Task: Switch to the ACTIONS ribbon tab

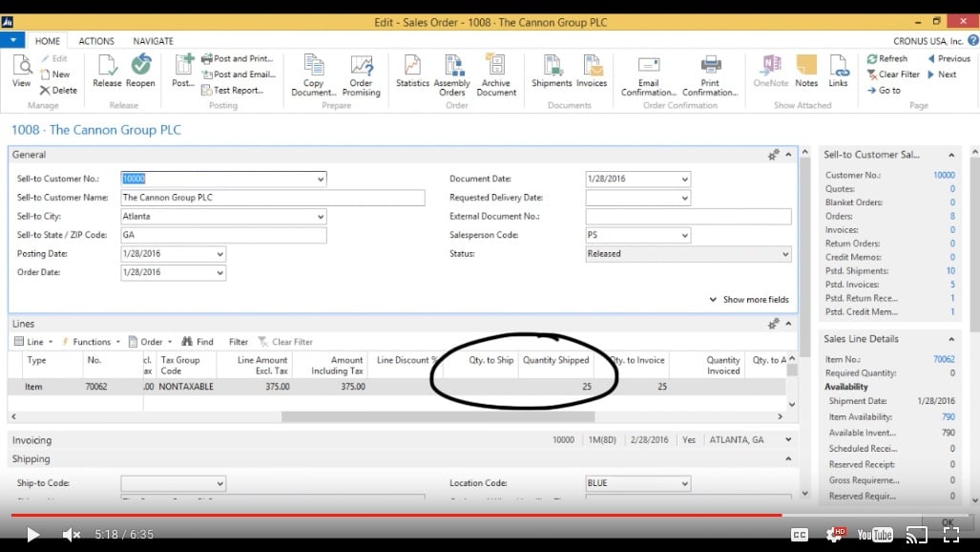Action: 96,41
